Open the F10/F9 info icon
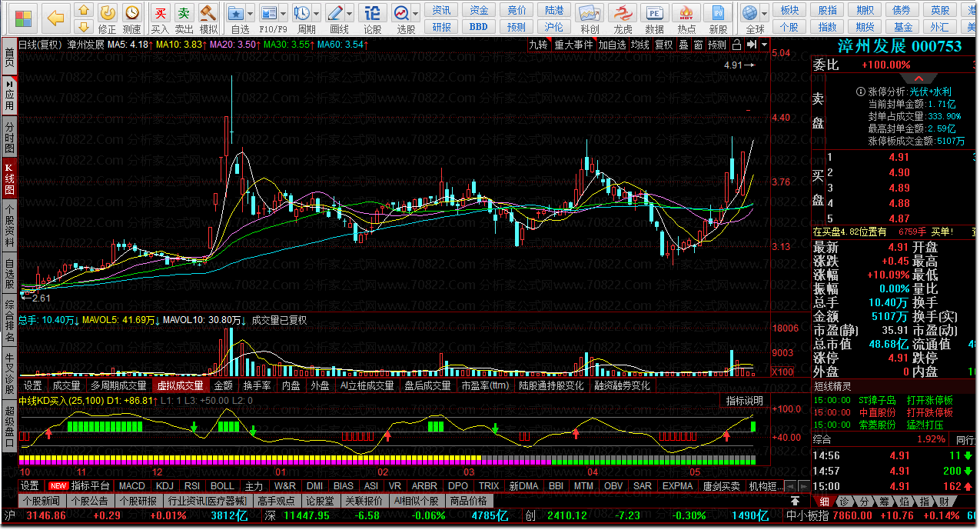This screenshot has width=980, height=530. point(268,13)
